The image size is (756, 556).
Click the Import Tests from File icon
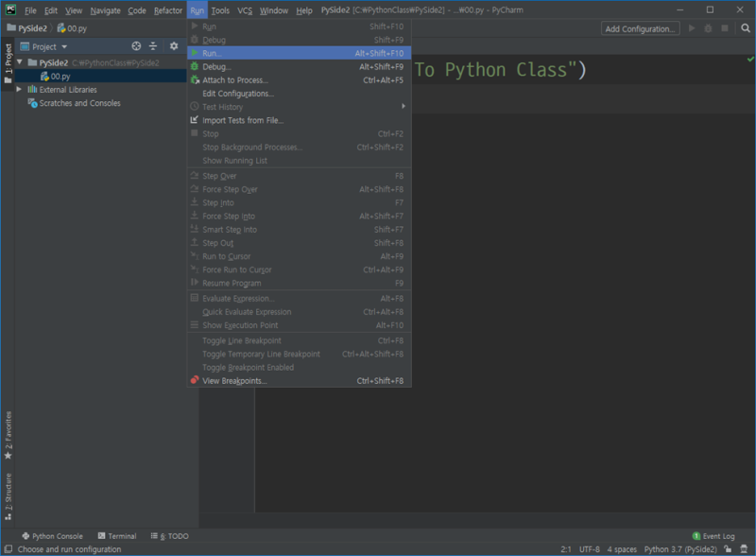click(x=195, y=120)
